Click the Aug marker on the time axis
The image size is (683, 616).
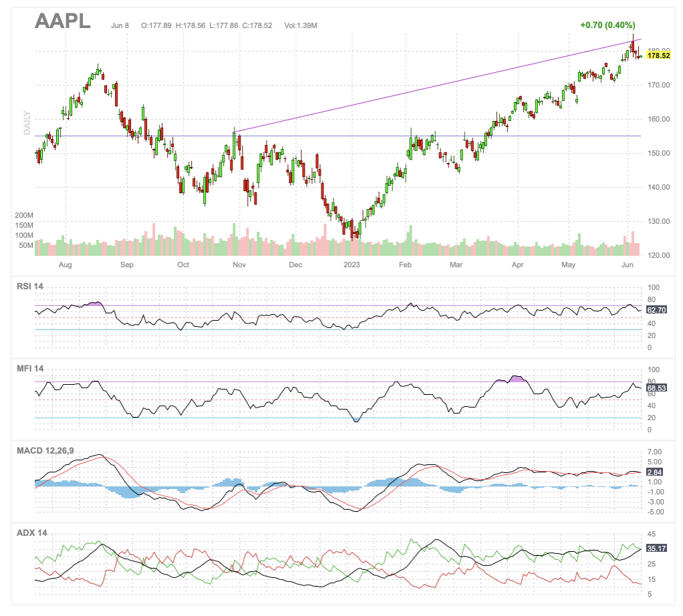pyautogui.click(x=65, y=265)
